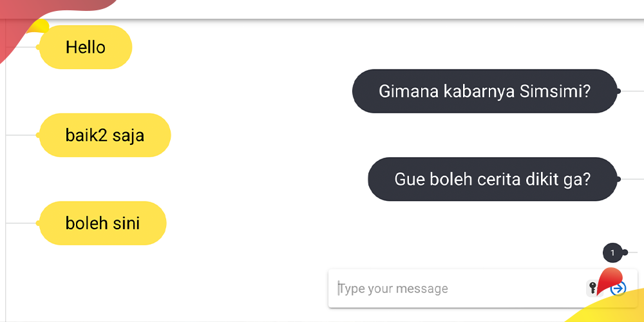Click connector dot beside "Gue boleh cerita" bubble
Screen dimensions: 644x322
[x=618, y=179]
